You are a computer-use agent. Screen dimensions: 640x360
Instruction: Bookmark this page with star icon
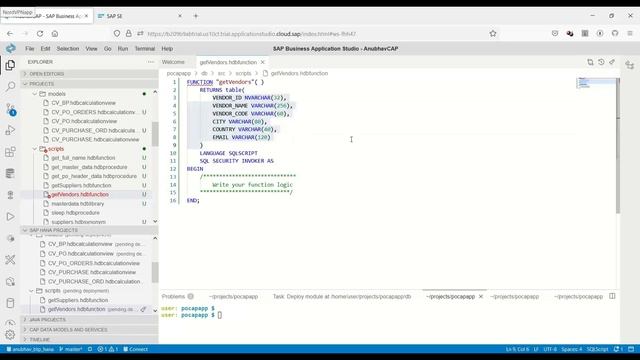[x=493, y=33]
